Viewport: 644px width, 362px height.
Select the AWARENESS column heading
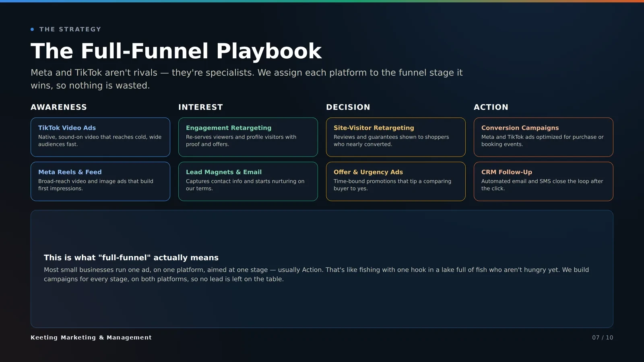(x=59, y=107)
